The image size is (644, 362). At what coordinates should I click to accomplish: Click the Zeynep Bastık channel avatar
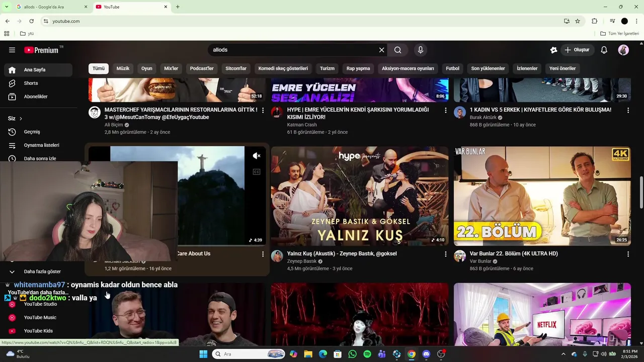(x=277, y=256)
